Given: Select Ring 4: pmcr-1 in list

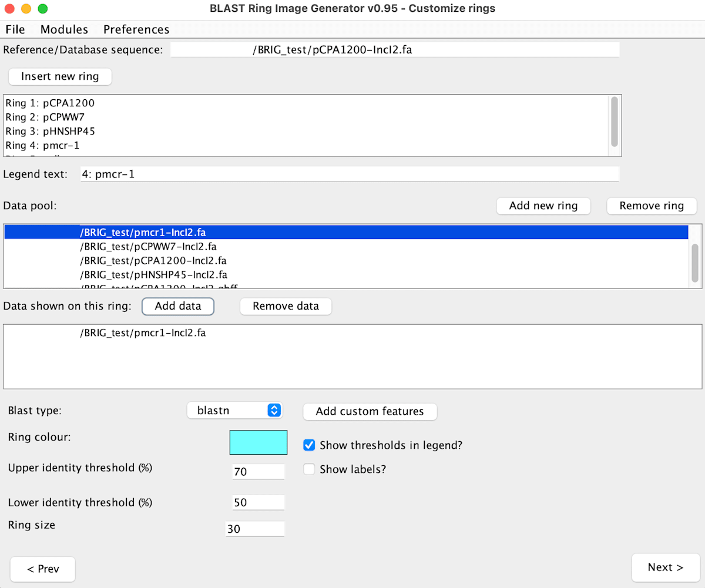Looking at the screenshot, I should [307, 145].
